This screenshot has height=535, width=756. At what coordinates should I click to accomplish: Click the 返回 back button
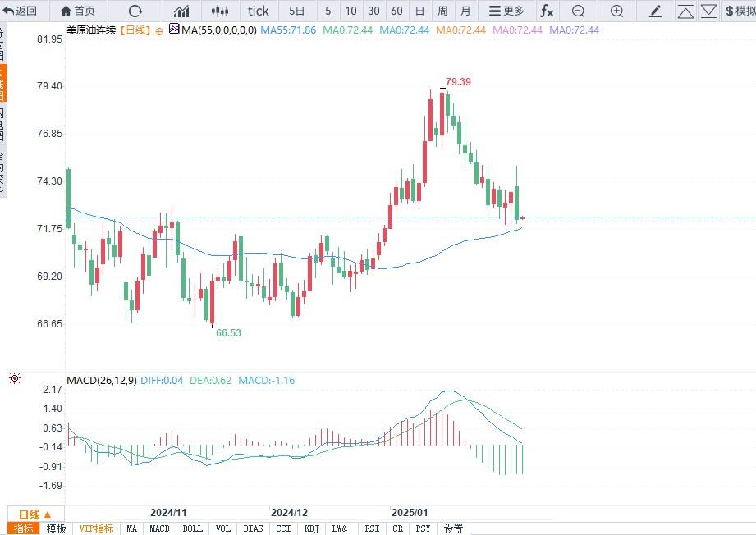click(x=20, y=11)
